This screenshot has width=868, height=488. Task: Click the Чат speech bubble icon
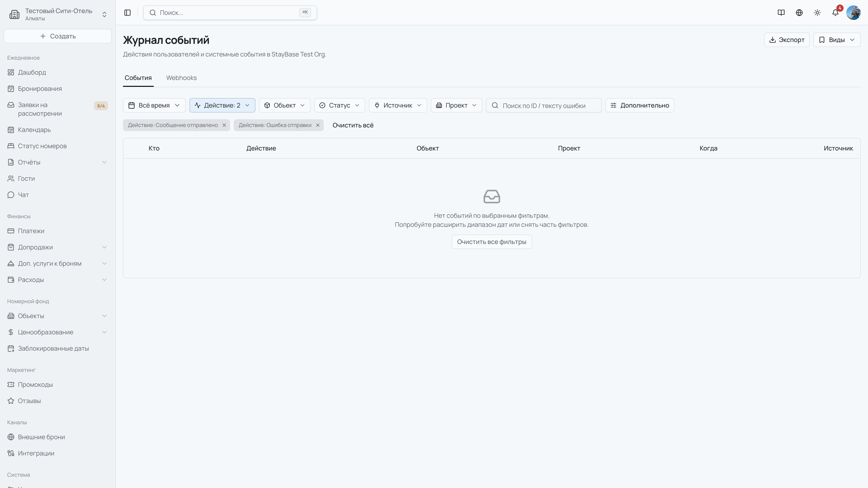11,195
